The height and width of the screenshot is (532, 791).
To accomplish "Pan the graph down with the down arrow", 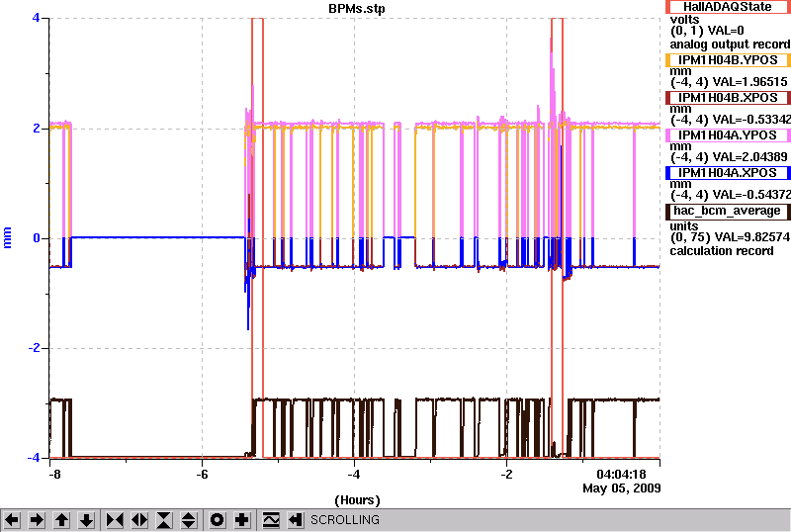I will (x=87, y=520).
